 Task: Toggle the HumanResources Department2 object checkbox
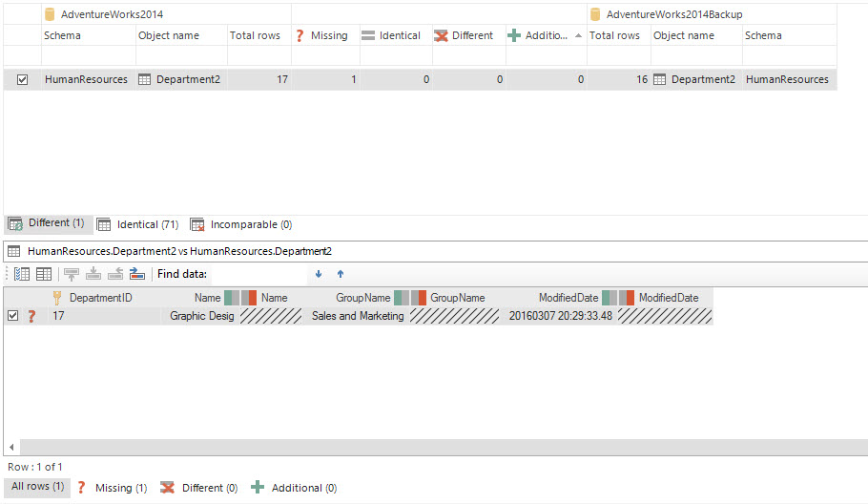(x=22, y=80)
